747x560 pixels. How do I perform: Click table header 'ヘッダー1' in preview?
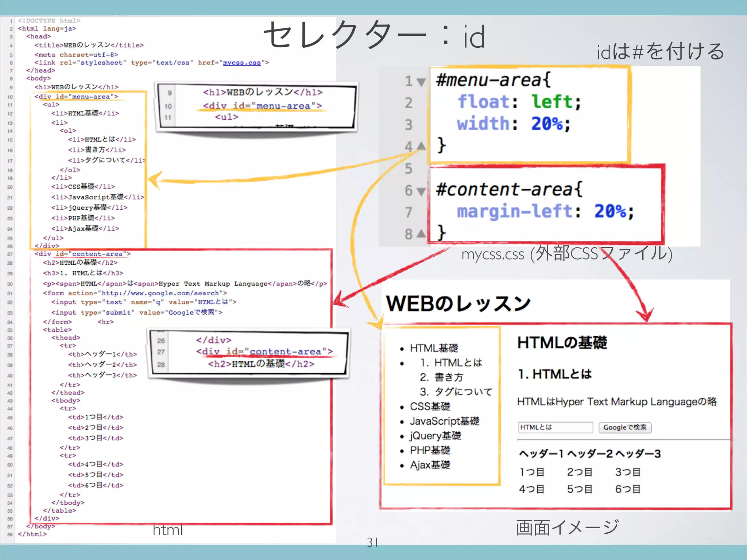[x=541, y=454]
